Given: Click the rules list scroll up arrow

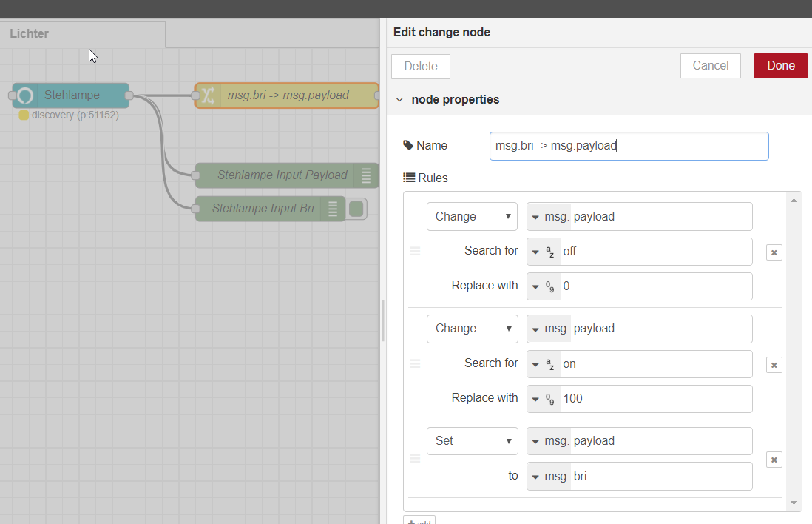Looking at the screenshot, I should pyautogui.click(x=794, y=200).
